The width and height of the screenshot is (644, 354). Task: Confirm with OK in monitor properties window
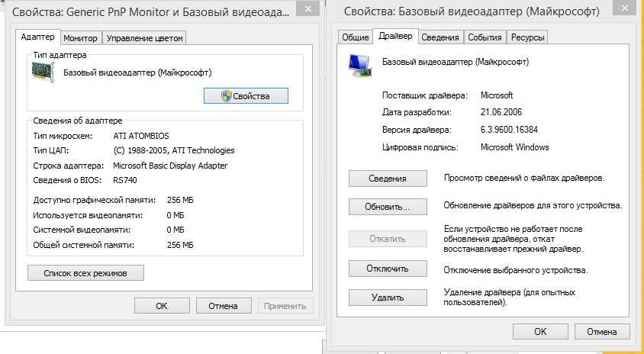point(162,306)
